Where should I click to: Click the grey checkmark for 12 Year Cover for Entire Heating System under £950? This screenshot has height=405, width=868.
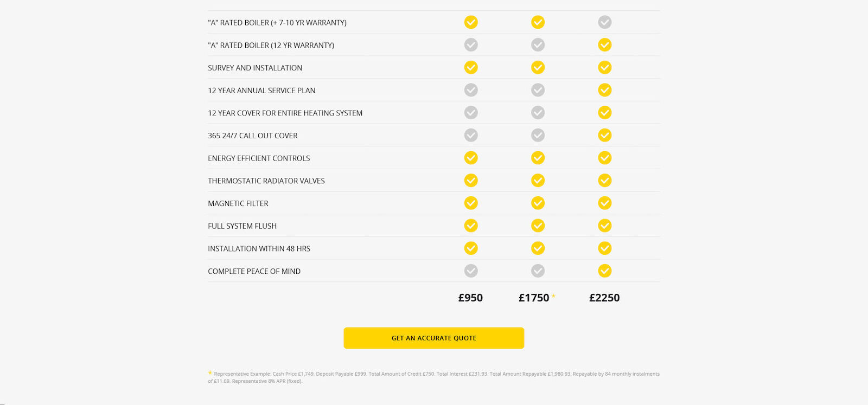[471, 113]
